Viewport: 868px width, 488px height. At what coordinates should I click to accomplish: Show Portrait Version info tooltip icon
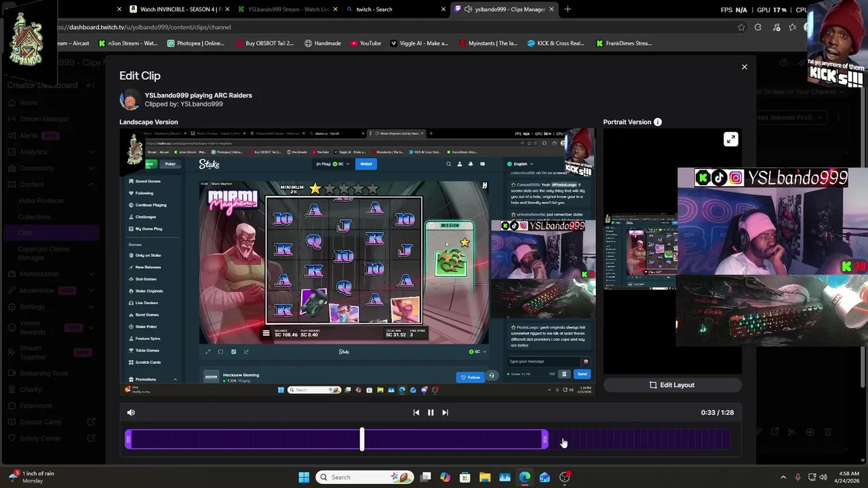point(658,122)
